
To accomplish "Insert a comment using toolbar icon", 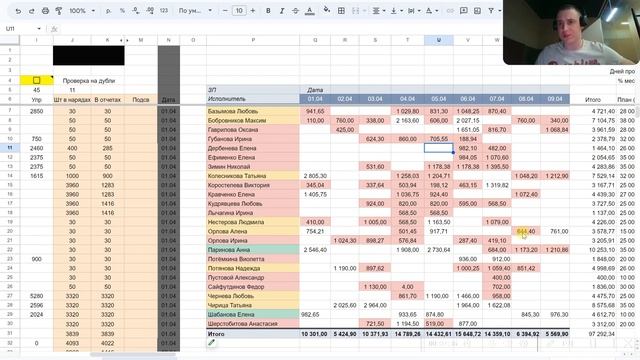I will [464, 11].
